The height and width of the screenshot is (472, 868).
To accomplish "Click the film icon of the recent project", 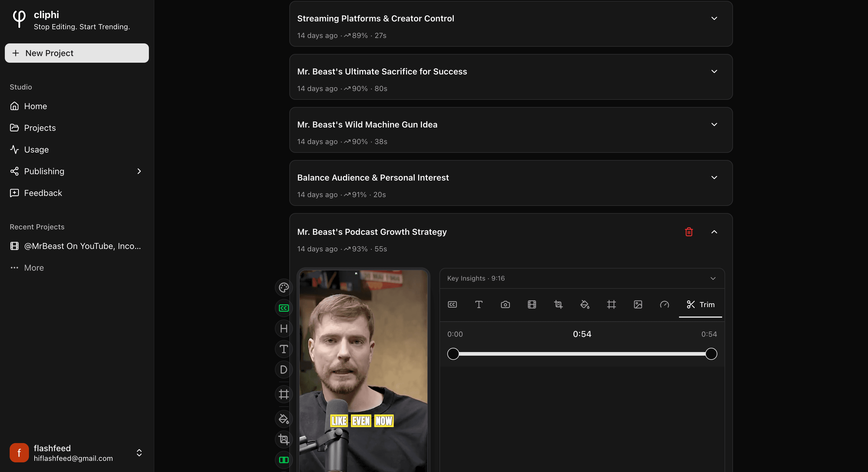I will [14, 246].
